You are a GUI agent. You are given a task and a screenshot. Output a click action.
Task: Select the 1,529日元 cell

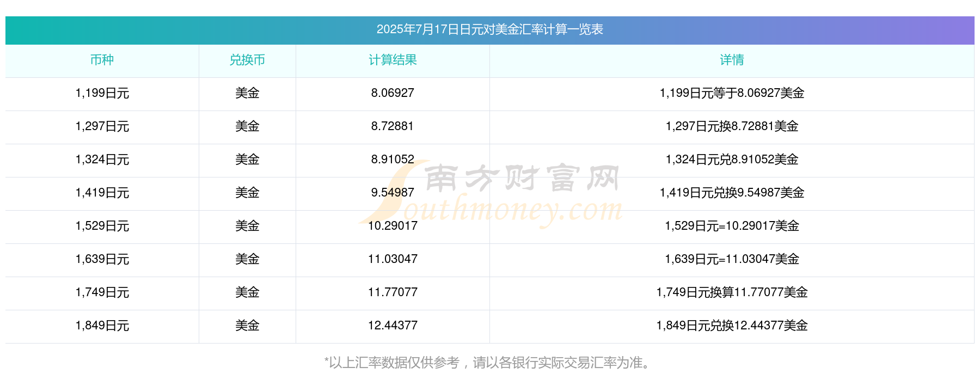tap(102, 226)
